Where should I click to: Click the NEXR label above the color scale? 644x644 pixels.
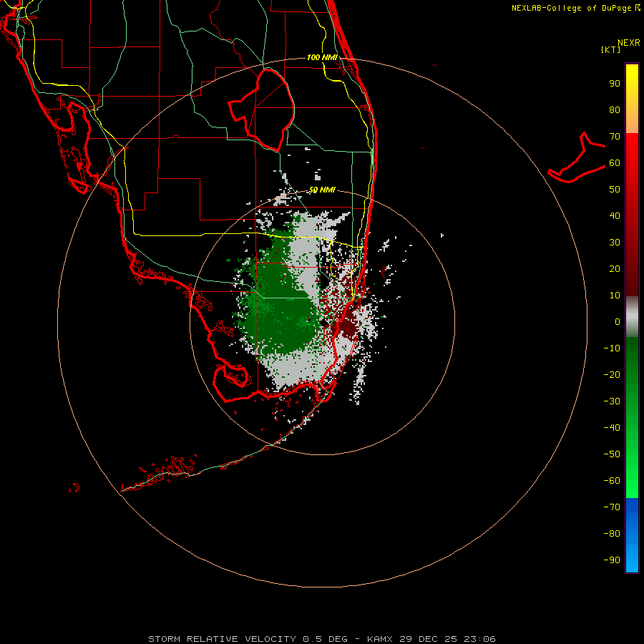tap(629, 43)
